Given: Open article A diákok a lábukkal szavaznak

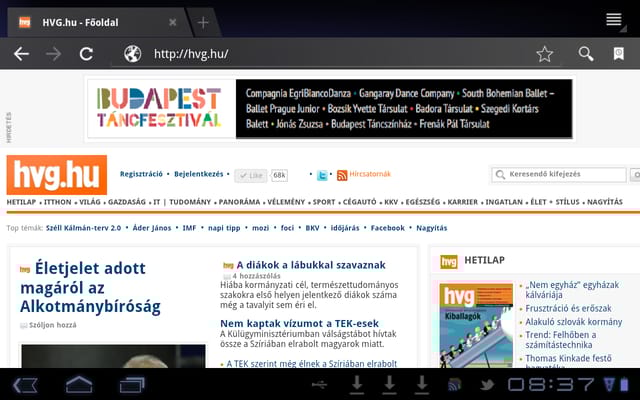Looking at the screenshot, I should (x=311, y=265).
